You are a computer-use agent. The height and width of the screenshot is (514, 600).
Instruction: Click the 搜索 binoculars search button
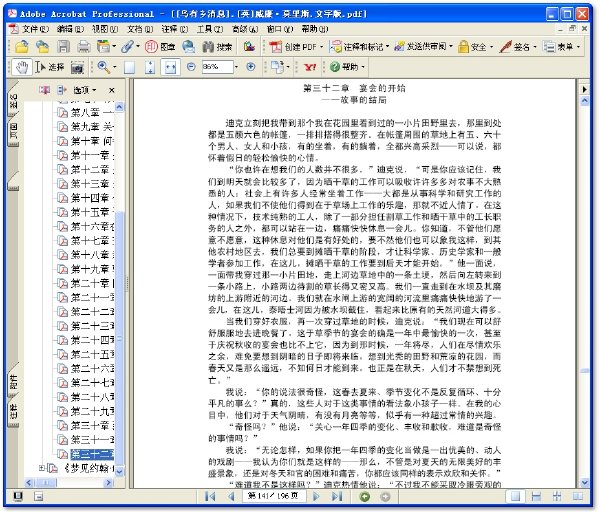(x=217, y=47)
